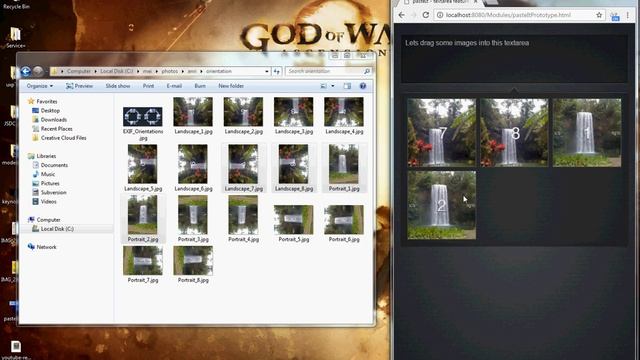
Task: Select Portrait_8.jpg thumbnail
Action: tap(193, 260)
